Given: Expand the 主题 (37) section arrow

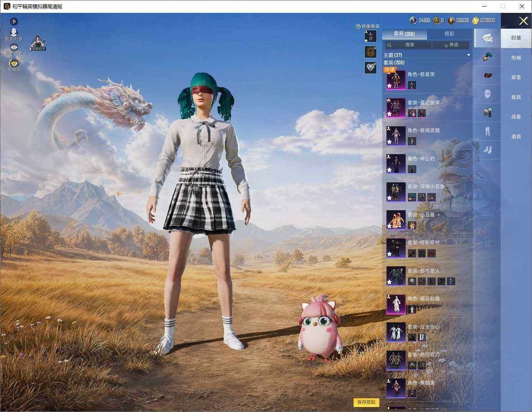Looking at the screenshot, I should click(469, 55).
